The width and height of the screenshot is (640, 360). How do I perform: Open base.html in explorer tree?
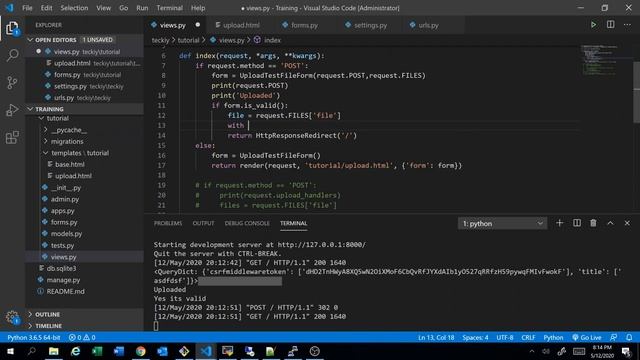click(69, 164)
